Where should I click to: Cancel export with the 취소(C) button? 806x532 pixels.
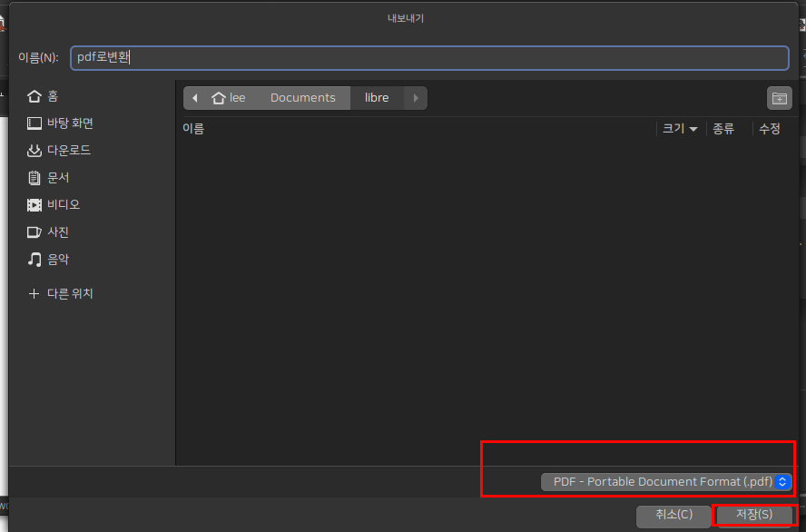(x=673, y=515)
